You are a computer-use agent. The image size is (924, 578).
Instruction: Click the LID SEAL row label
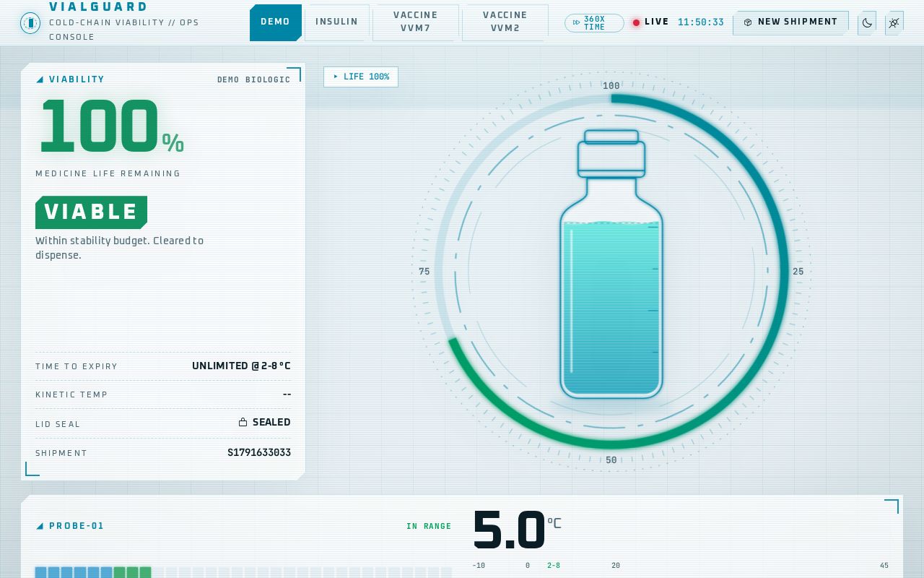(58, 424)
